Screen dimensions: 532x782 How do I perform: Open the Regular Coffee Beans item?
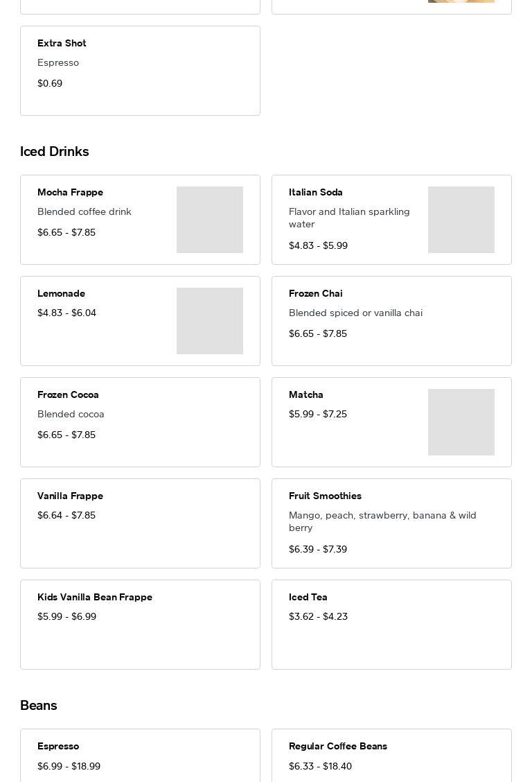click(391, 756)
